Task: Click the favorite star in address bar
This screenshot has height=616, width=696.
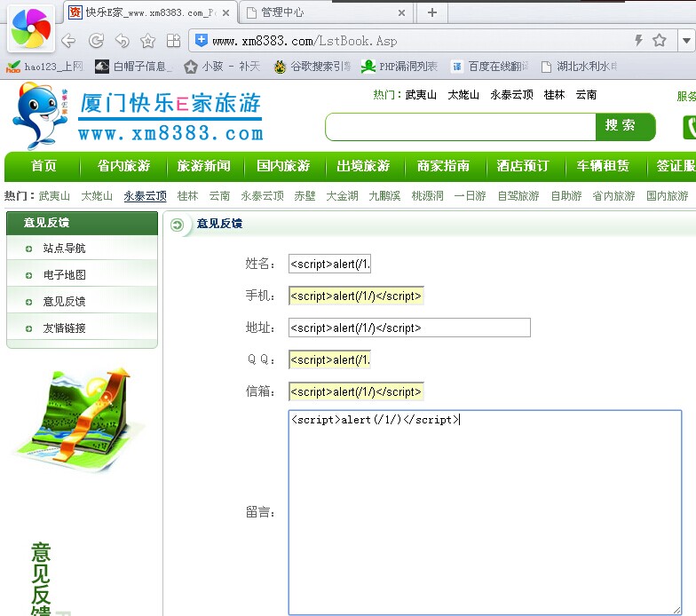Action: [659, 41]
